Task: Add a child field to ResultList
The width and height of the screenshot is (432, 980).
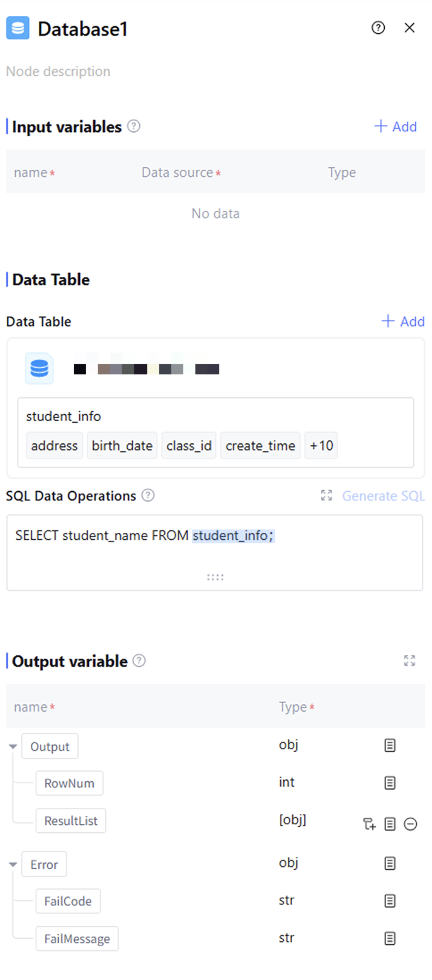Action: click(369, 824)
